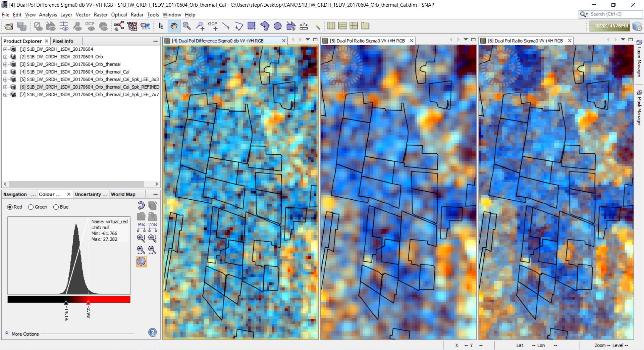Click the Tile Evenly window icon
The width and height of the screenshot is (644, 350).
(354, 26)
